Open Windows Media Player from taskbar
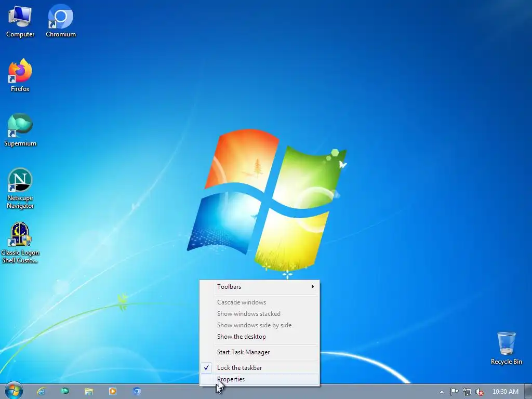This screenshot has height=399, width=532. [113, 391]
